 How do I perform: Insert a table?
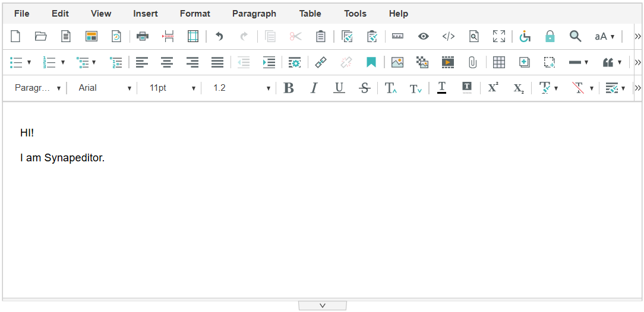coord(499,62)
